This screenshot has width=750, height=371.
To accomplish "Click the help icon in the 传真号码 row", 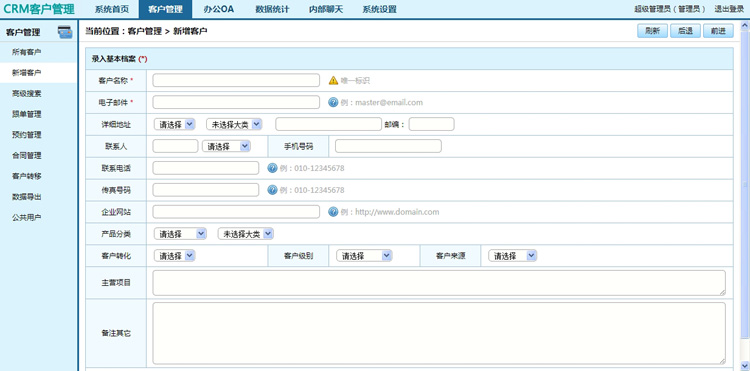I will pyautogui.click(x=272, y=190).
